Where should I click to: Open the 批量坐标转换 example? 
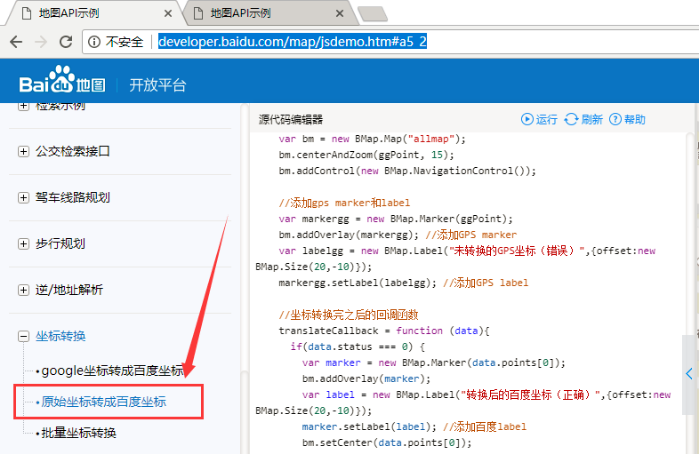(79, 433)
